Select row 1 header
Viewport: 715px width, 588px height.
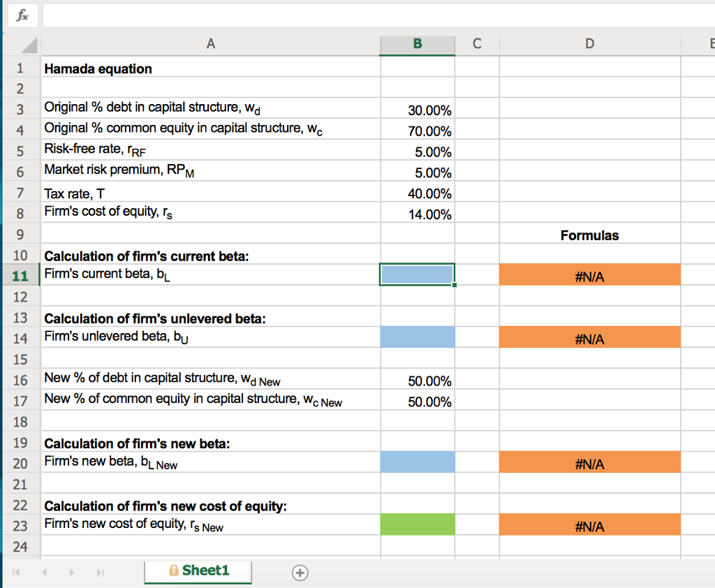coord(20,68)
